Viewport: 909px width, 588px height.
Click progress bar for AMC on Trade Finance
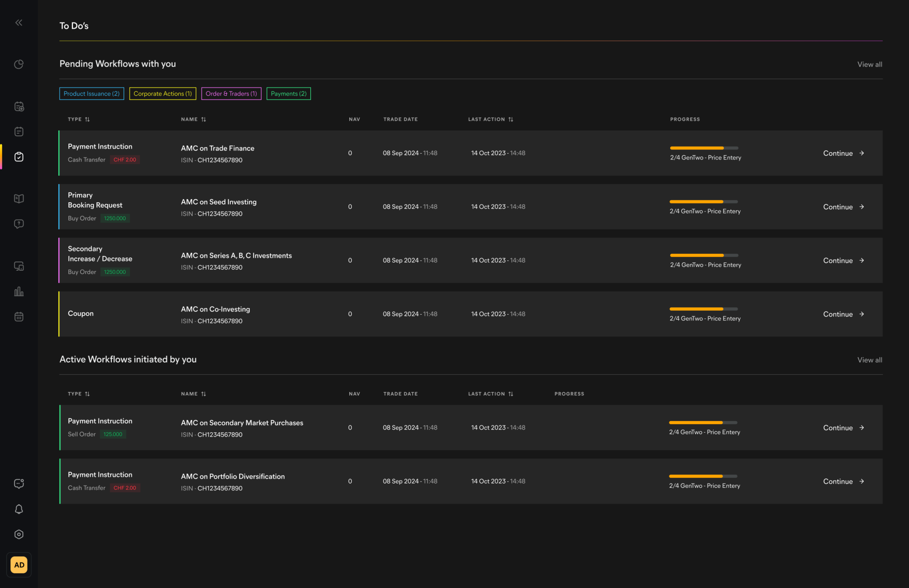pyautogui.click(x=704, y=148)
